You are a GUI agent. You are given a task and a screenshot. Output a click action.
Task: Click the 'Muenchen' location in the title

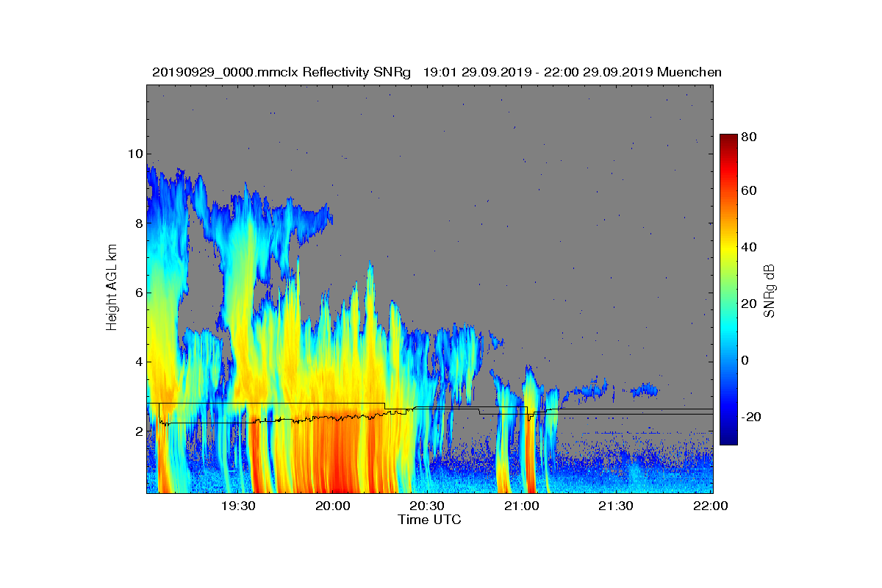tap(689, 72)
